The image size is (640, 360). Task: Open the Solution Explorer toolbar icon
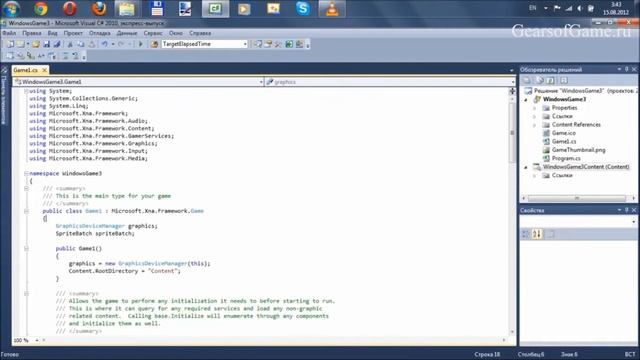258,44
